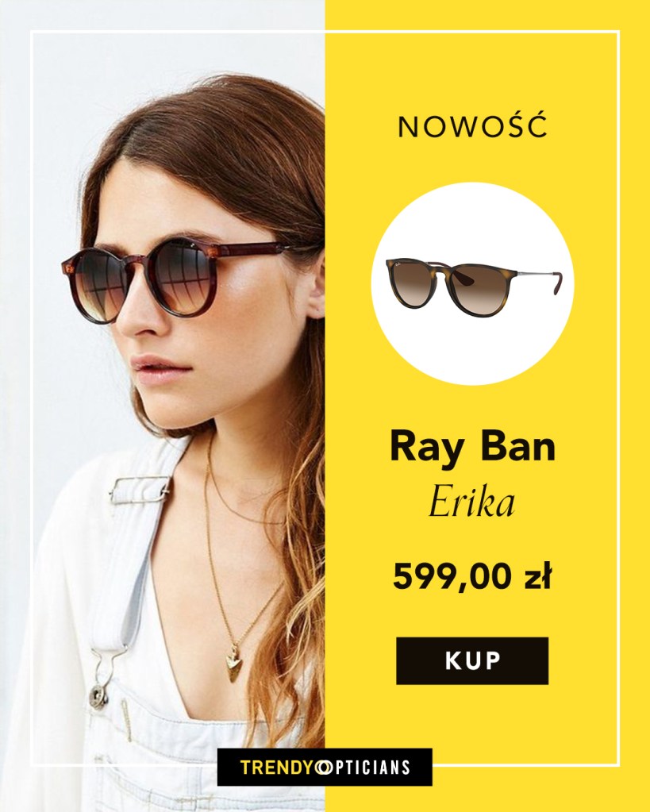This screenshot has height=812, width=650.
Task: Click the Ray Ban brand name
Action: coord(472,446)
